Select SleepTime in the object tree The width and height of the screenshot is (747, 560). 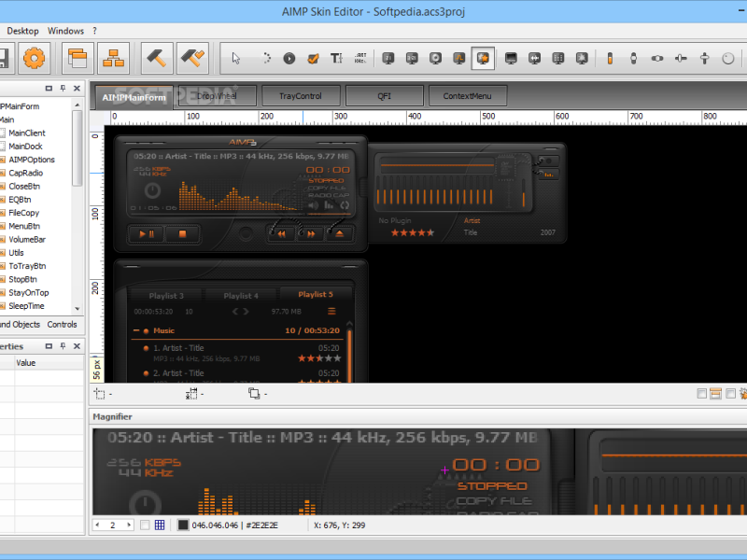tap(26, 306)
